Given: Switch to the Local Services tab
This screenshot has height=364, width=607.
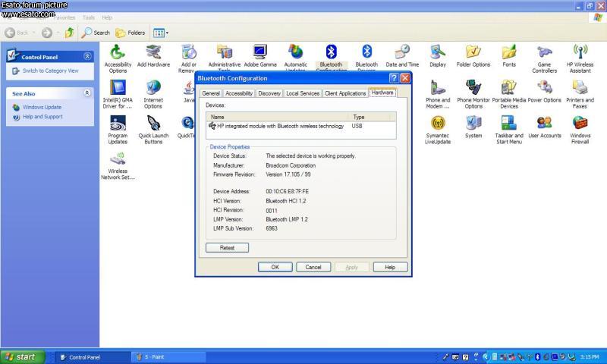Looking at the screenshot, I should tap(302, 93).
